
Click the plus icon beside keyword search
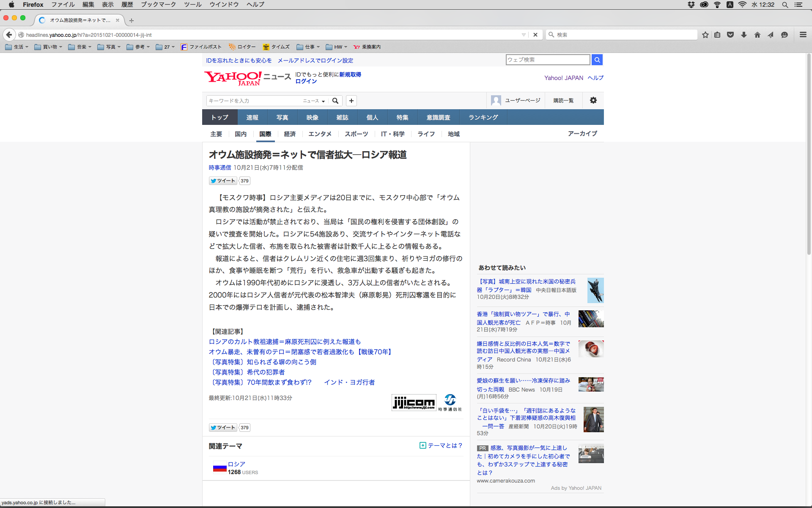[x=351, y=101]
